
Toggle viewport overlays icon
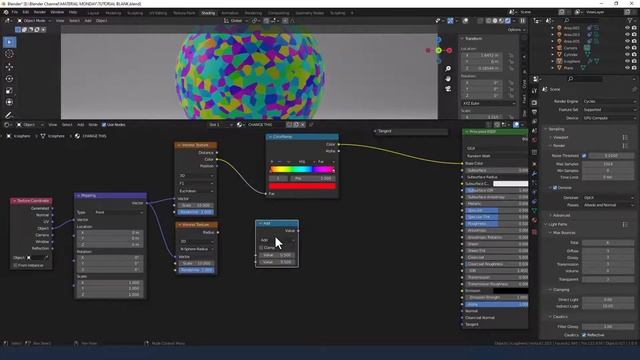[465, 20]
